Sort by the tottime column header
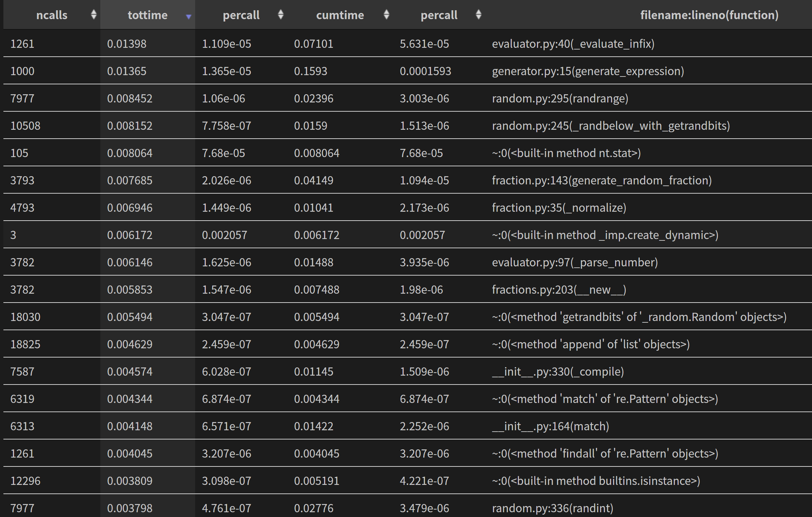812x517 pixels. pyautogui.click(x=147, y=15)
